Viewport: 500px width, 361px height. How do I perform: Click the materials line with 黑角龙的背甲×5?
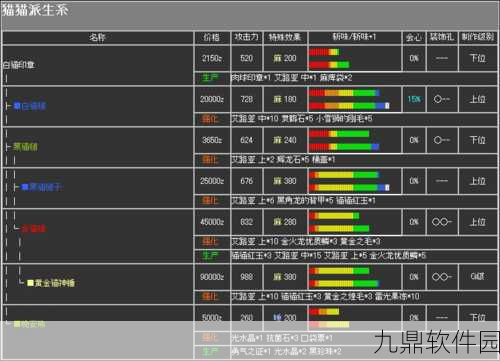point(304,201)
